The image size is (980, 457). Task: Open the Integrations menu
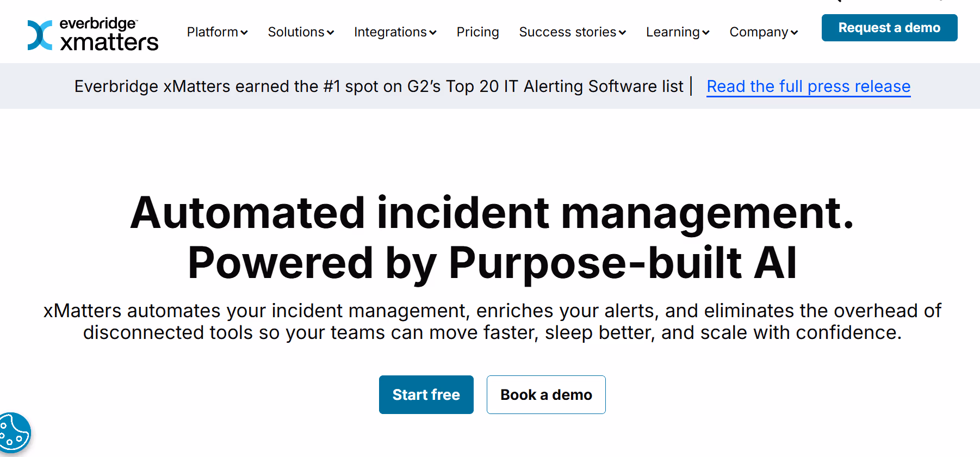[395, 32]
